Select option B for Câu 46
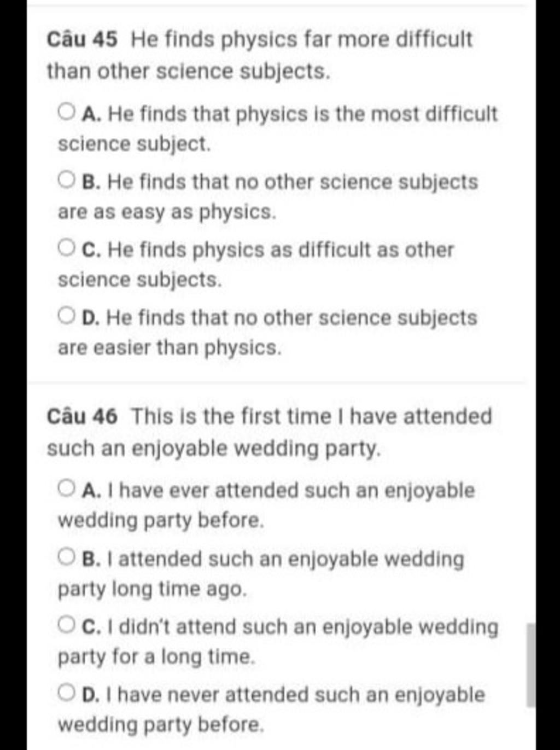560x750 pixels. pyautogui.click(x=66, y=557)
